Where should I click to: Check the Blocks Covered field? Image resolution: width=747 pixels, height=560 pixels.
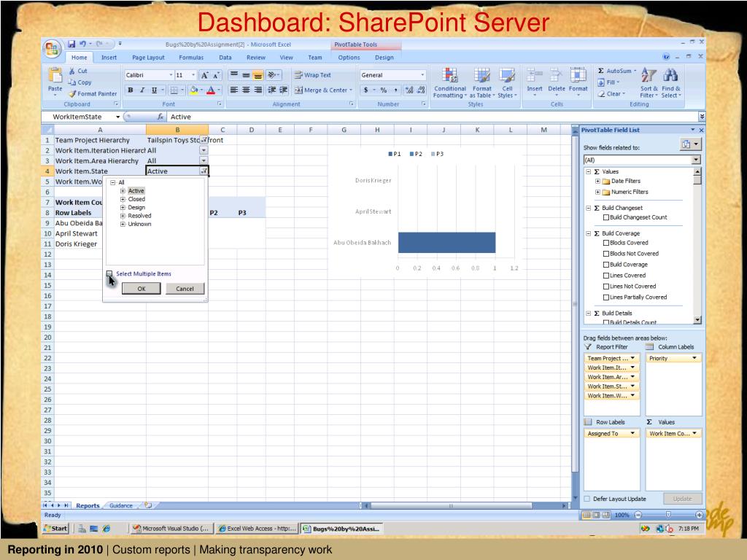point(606,243)
